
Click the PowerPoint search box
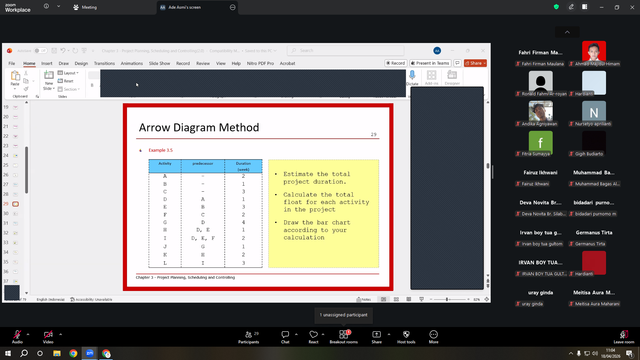(x=345, y=51)
